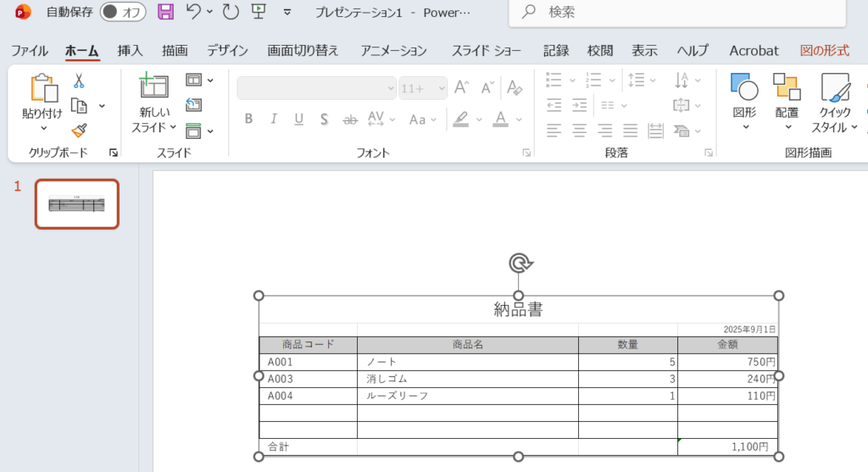Image resolution: width=868 pixels, height=472 pixels.
Task: Expand the Numbering list dropdown arrow
Action: [x=612, y=81]
